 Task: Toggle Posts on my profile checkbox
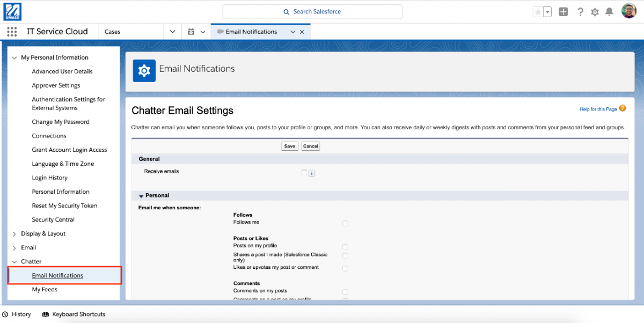(x=345, y=247)
